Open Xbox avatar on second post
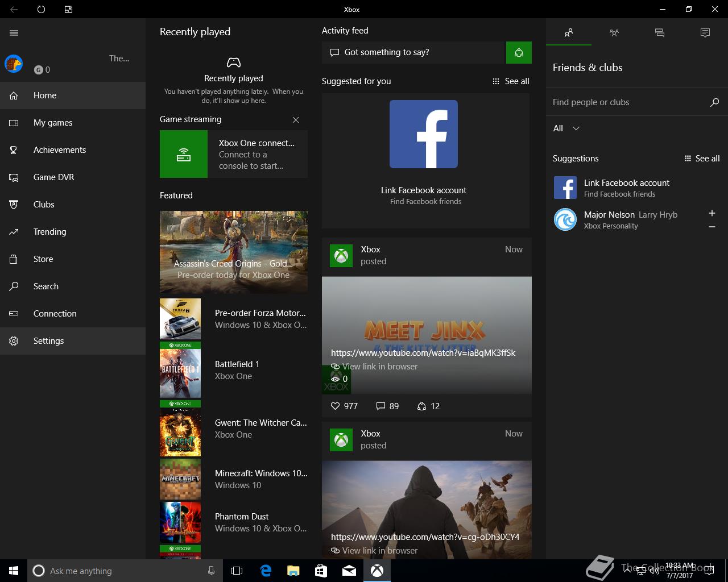This screenshot has width=728, height=582. click(341, 440)
